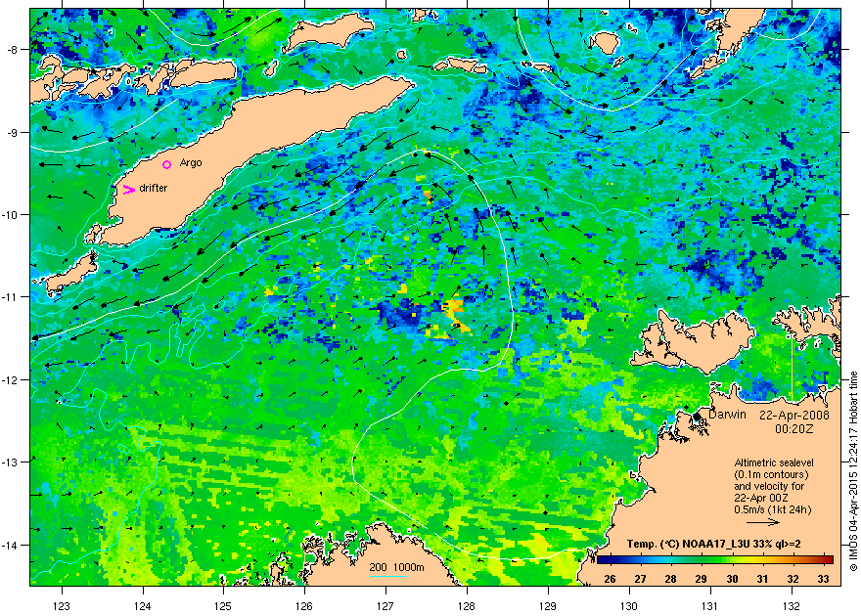Click longitude axis label '127'

385,606
